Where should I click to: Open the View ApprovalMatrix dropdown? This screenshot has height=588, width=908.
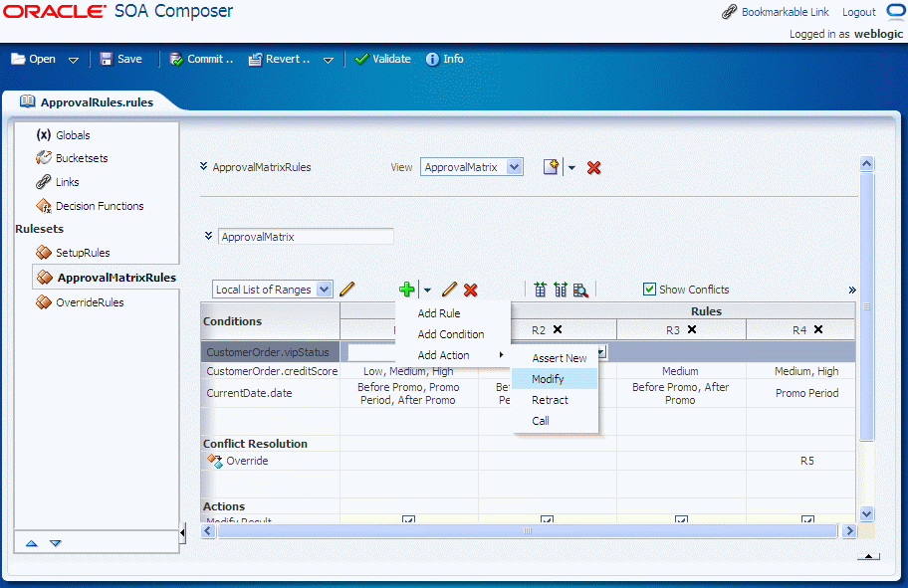[514, 167]
